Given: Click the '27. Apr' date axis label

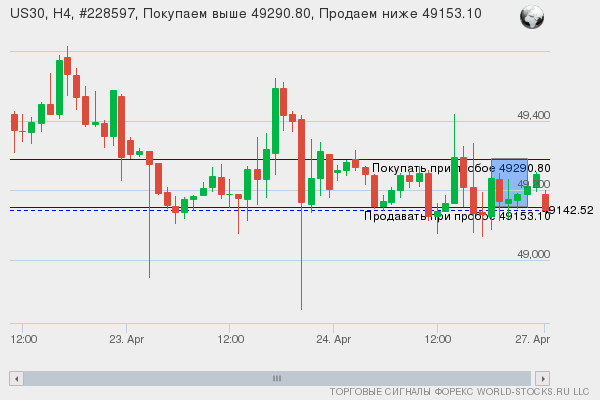Looking at the screenshot, I should tap(533, 339).
